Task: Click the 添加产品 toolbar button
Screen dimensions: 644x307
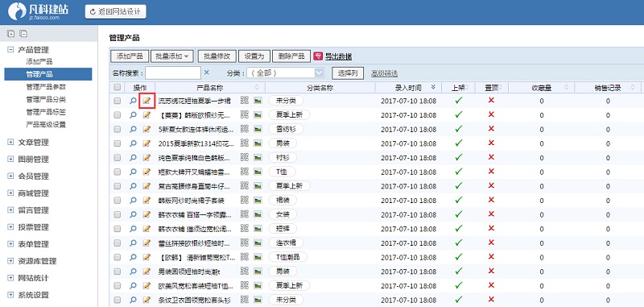Action: (130, 56)
